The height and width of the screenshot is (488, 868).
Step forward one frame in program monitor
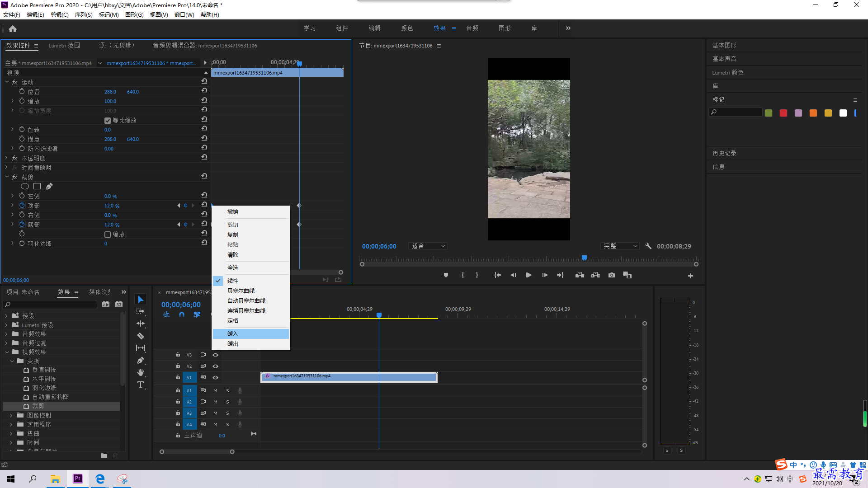545,275
